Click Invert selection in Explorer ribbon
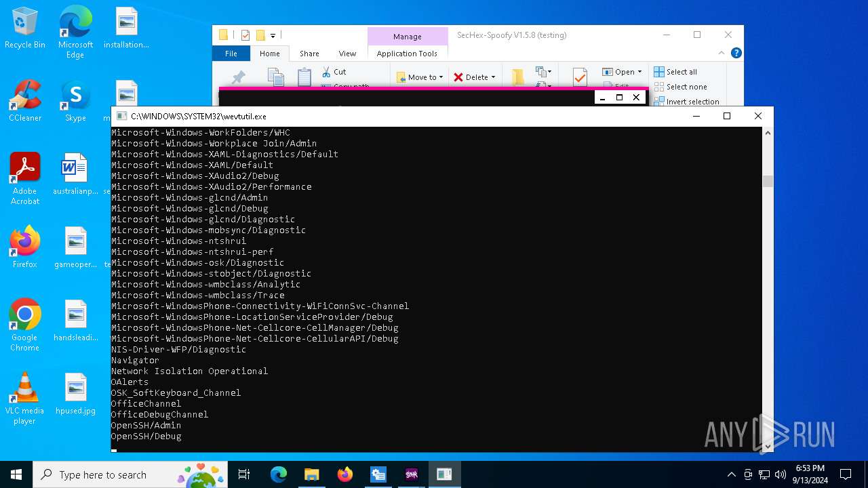 tap(686, 102)
